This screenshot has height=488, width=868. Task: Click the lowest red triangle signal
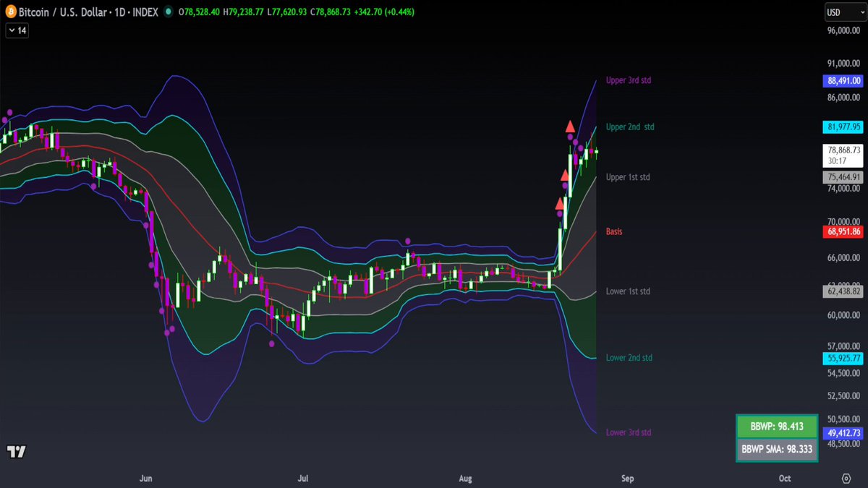click(559, 205)
